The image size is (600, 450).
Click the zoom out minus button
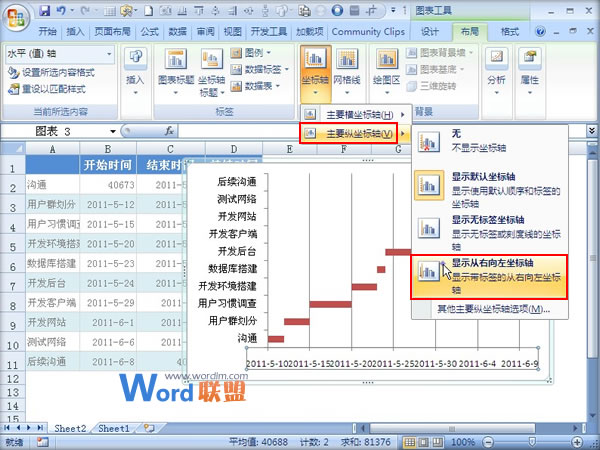(x=488, y=442)
